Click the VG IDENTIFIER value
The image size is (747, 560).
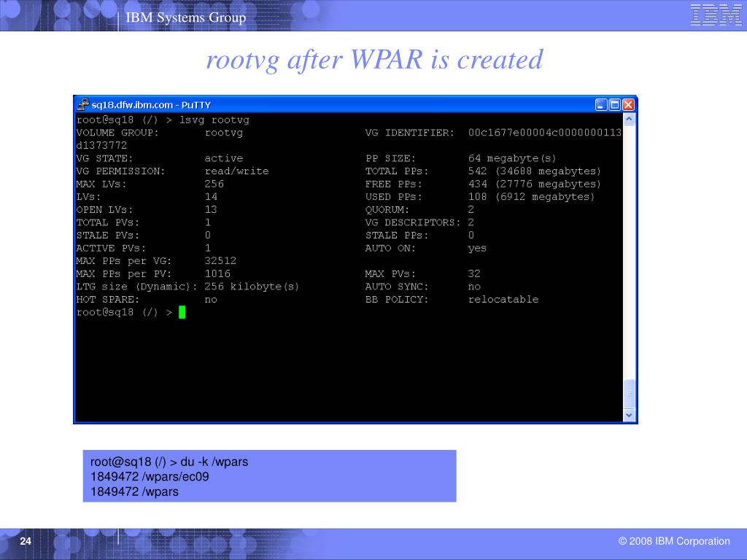544,133
